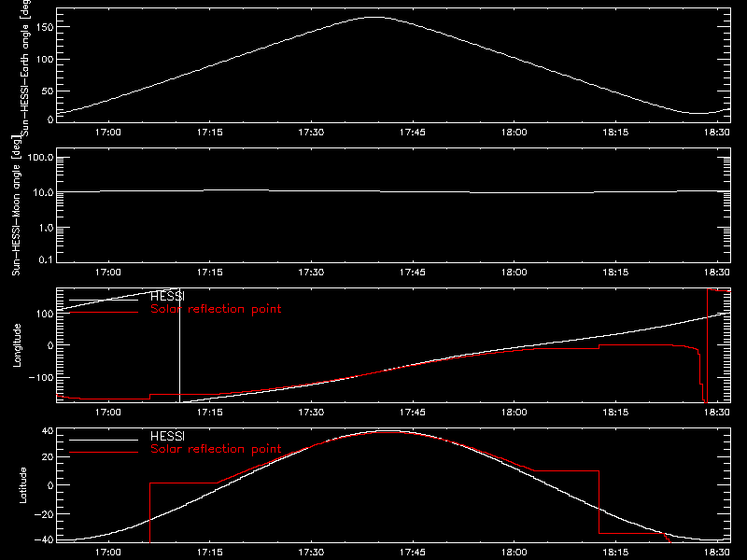Click red legend line in Latitude plot
The image size is (747, 560).
tap(104, 453)
